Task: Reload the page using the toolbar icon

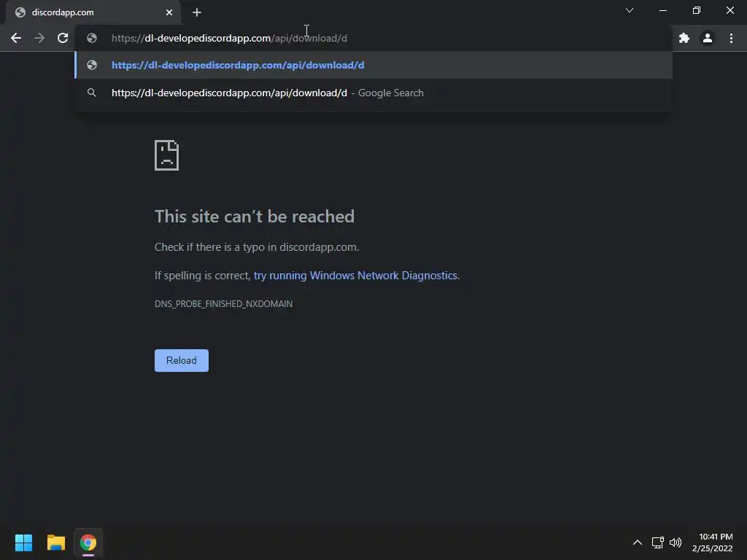Action: (x=63, y=38)
